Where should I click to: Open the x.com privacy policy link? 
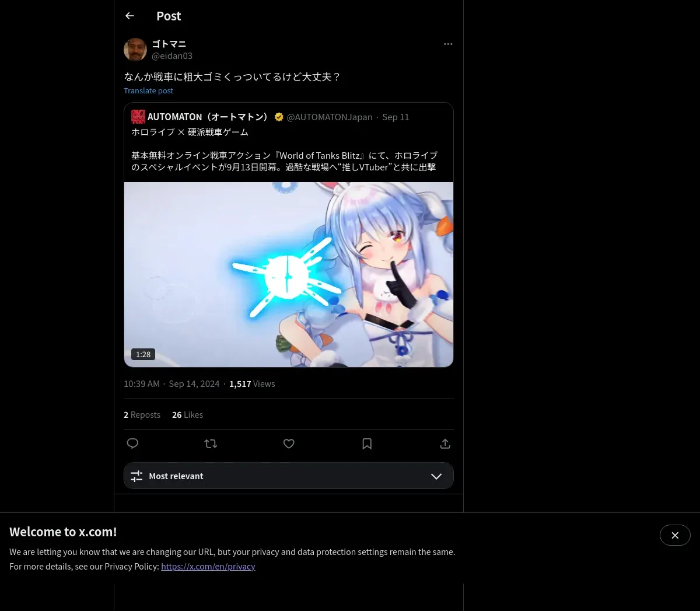pyautogui.click(x=208, y=566)
